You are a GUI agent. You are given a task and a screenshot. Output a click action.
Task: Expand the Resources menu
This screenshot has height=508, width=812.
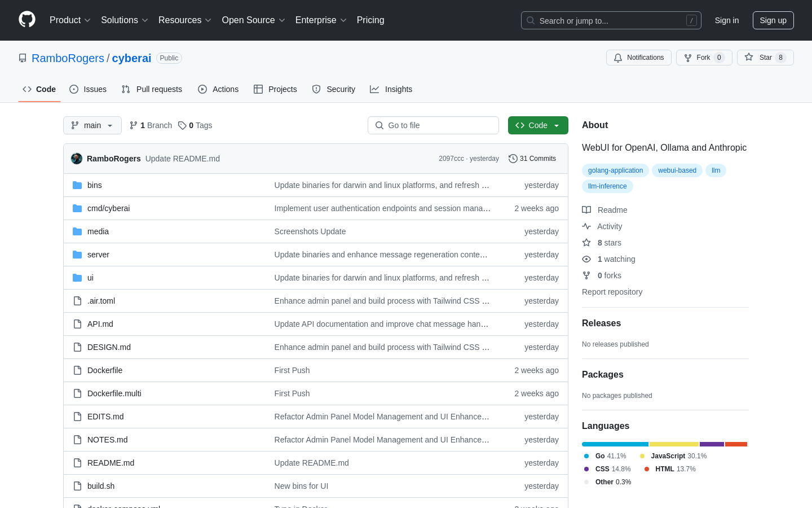pos(185,20)
